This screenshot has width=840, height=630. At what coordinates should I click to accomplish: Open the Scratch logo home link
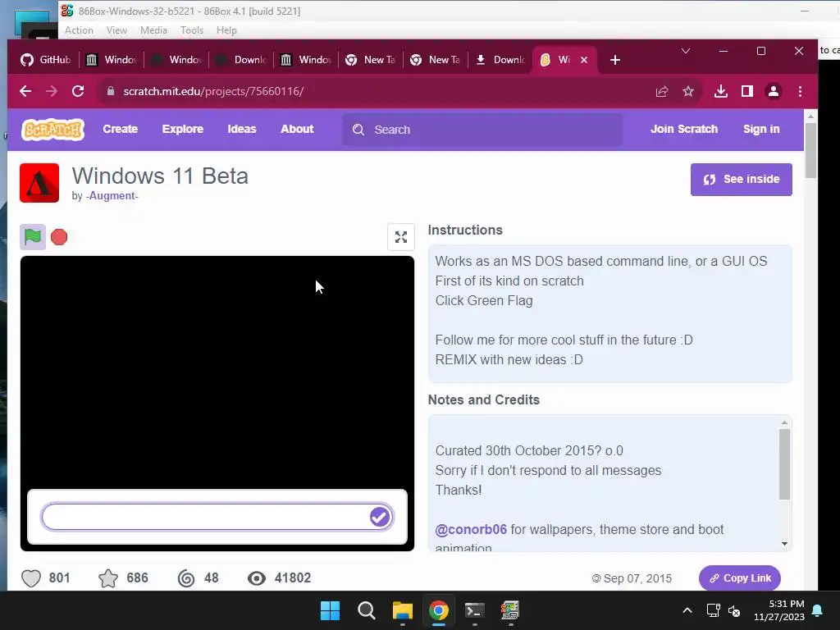pos(52,130)
